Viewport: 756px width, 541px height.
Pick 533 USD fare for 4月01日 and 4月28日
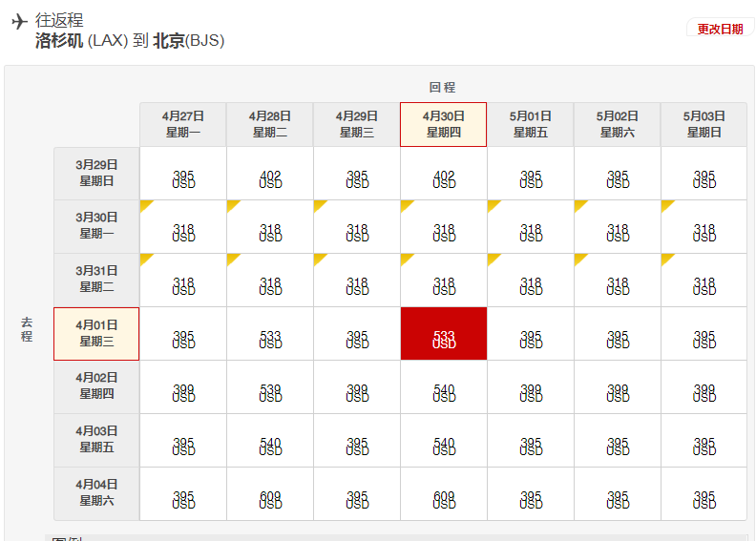click(x=270, y=334)
